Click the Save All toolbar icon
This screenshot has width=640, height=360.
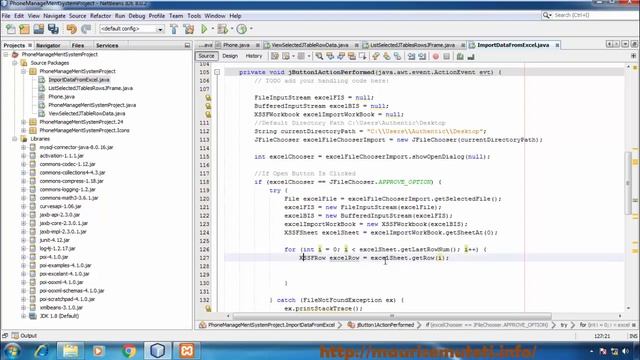[x=53, y=29]
